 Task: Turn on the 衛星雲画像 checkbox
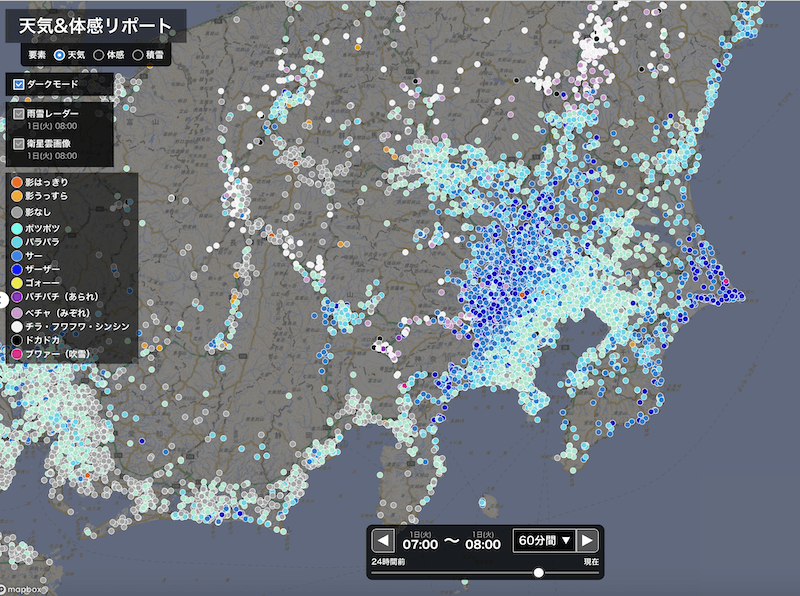pyautogui.click(x=19, y=144)
